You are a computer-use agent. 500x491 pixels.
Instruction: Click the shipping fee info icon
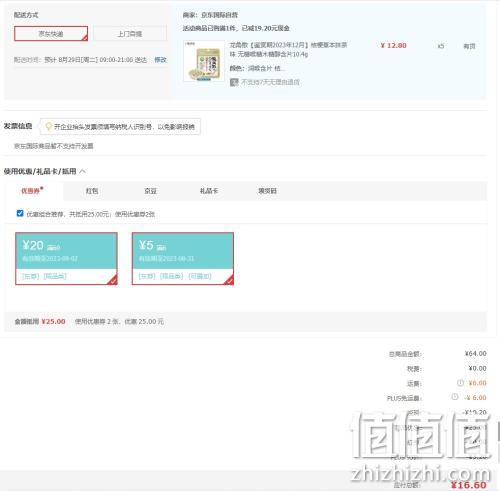pos(460,383)
